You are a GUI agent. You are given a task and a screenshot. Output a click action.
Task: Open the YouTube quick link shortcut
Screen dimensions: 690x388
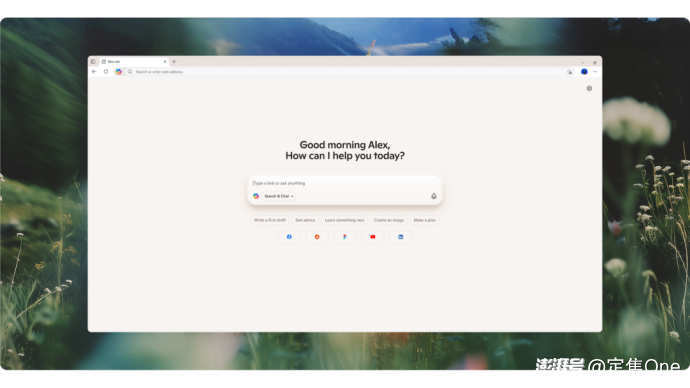[x=373, y=237]
